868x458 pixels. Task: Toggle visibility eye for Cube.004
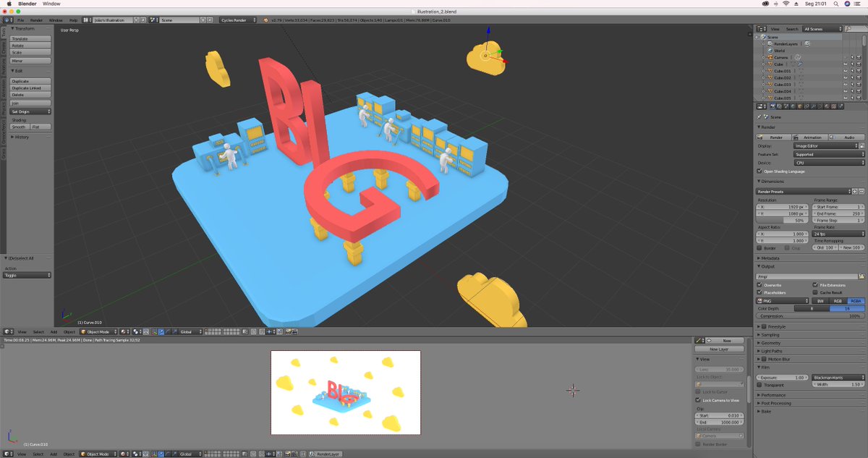click(846, 91)
